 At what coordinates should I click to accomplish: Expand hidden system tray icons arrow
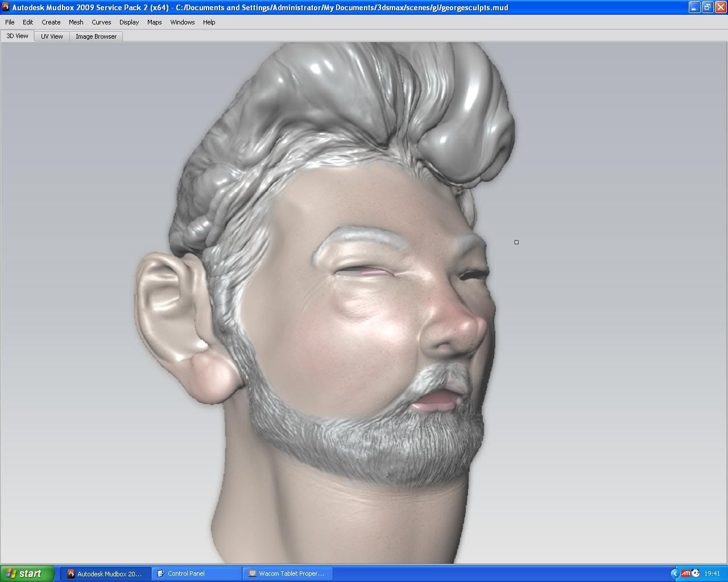(675, 573)
